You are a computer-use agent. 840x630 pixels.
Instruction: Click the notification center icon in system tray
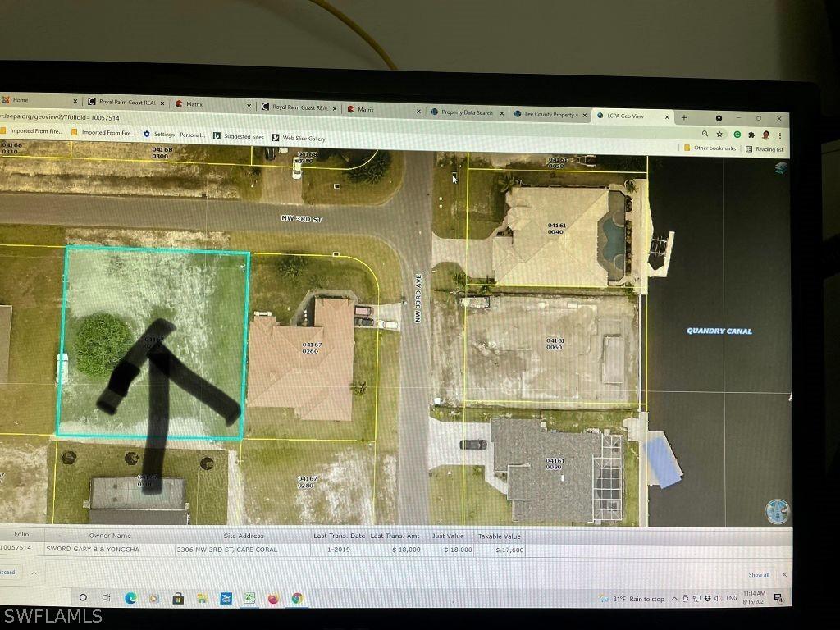point(778,599)
